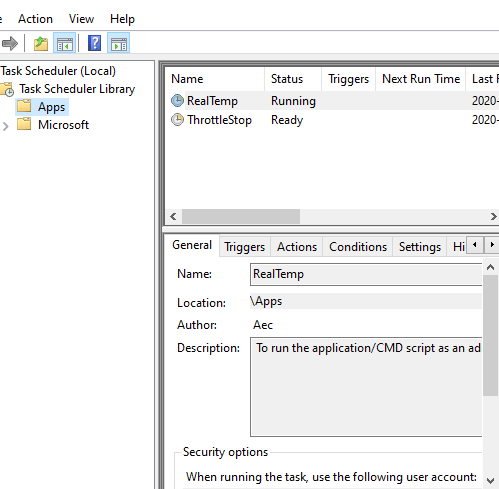Click the Microsoft folder icon
This screenshot has width=499, height=489.
(24, 124)
